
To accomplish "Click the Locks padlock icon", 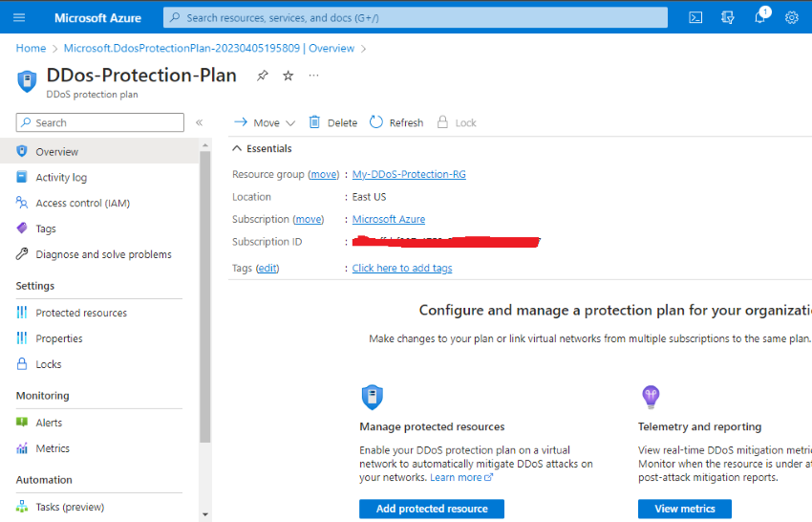I will tap(22, 364).
